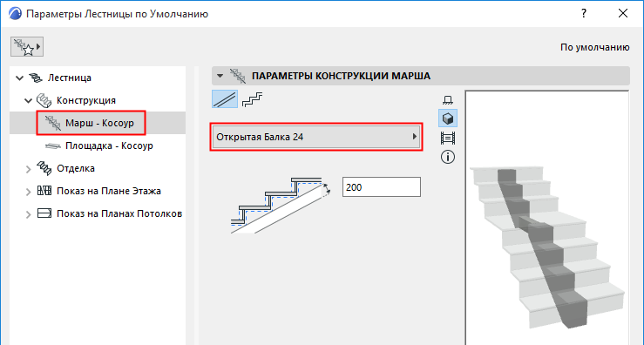The image size is (644, 345).
Task: Select the Отделка tree item
Action: point(76,168)
